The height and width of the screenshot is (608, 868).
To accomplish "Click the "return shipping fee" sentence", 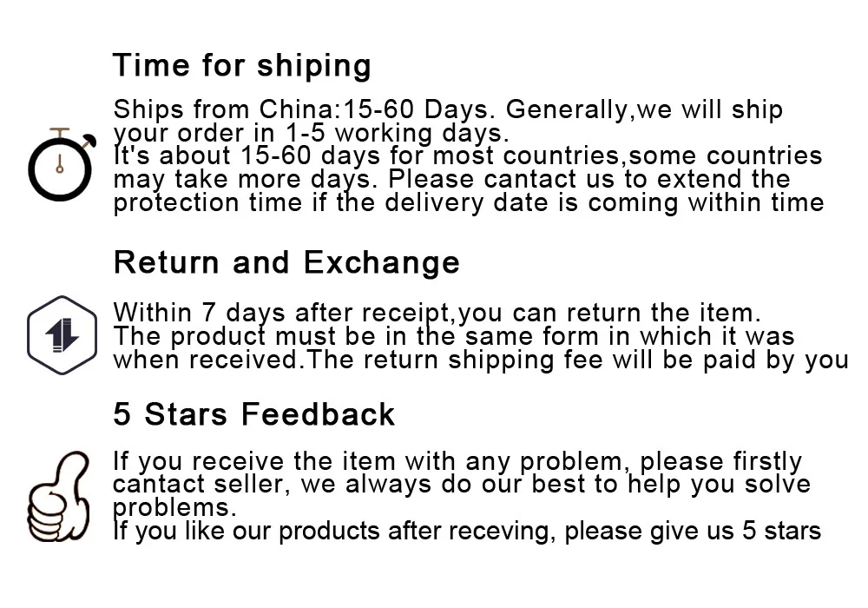I will point(577,360).
